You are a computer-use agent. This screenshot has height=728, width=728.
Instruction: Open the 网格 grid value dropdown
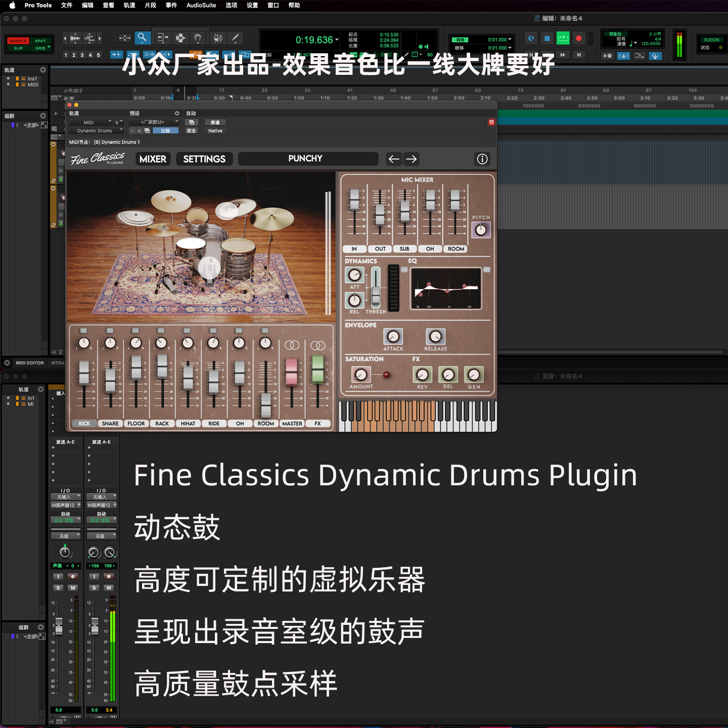(x=510, y=39)
